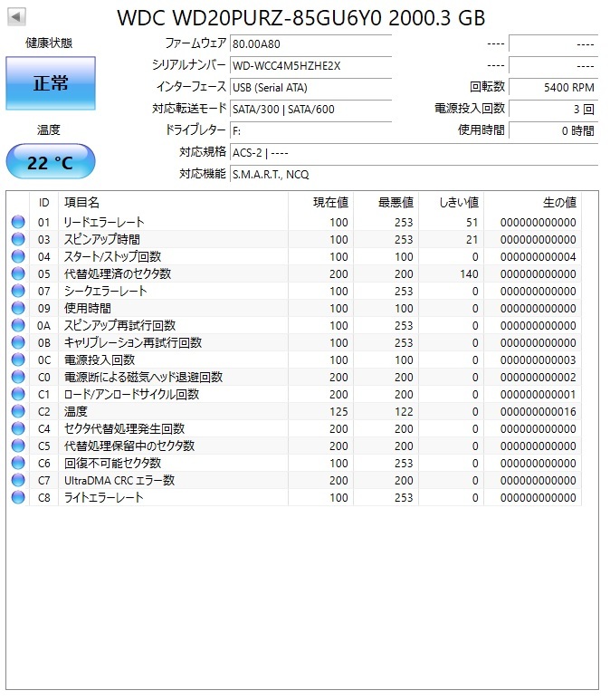The image size is (610, 700).
Task: Click status circle for スピンアップ再試行回数 row
Action: click(x=18, y=325)
